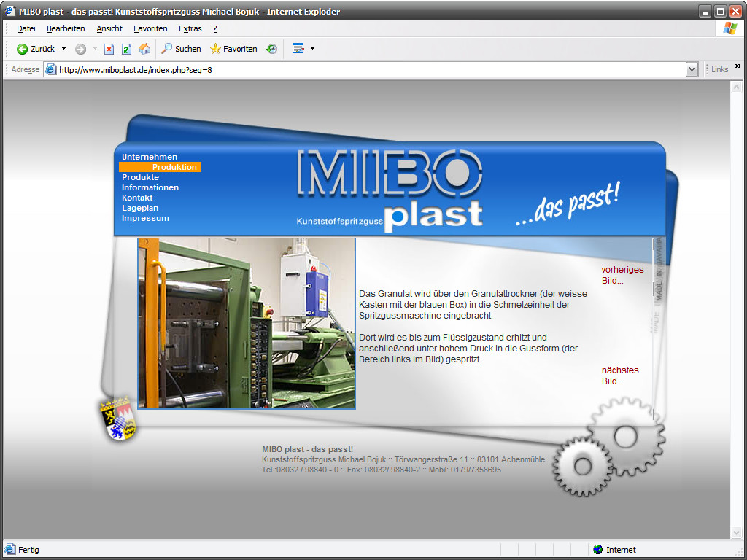Click into the address bar URL field
This screenshot has height=560, width=747.
coord(371,69)
